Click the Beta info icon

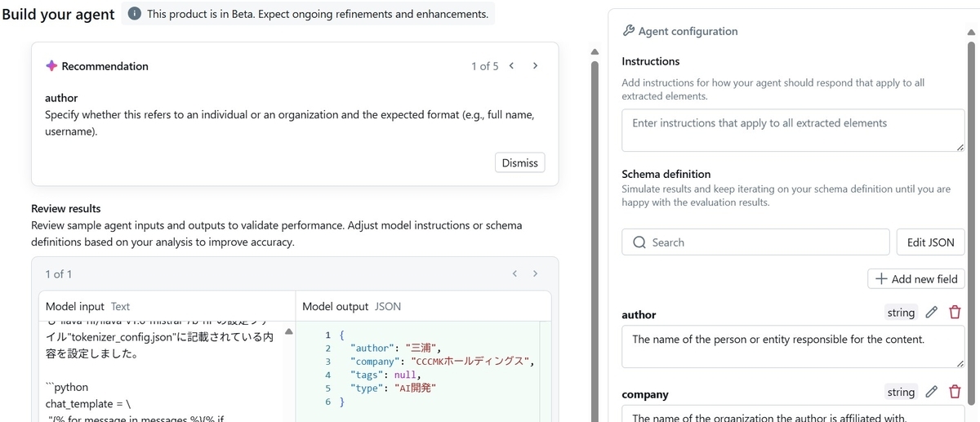pos(134,15)
